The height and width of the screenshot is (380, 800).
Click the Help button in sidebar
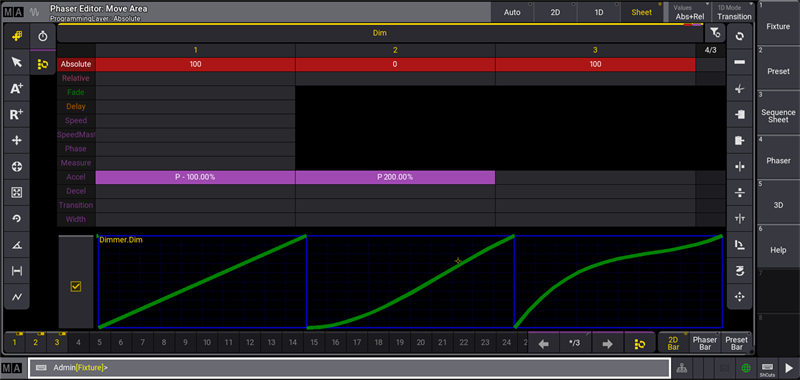coord(778,250)
